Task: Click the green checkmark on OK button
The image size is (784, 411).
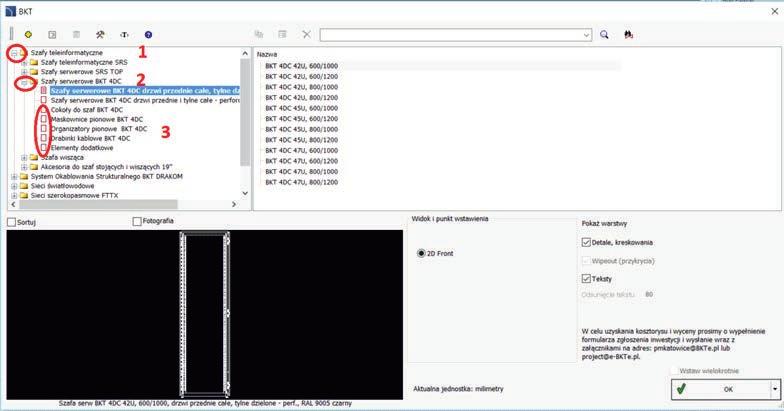Action: 681,389
